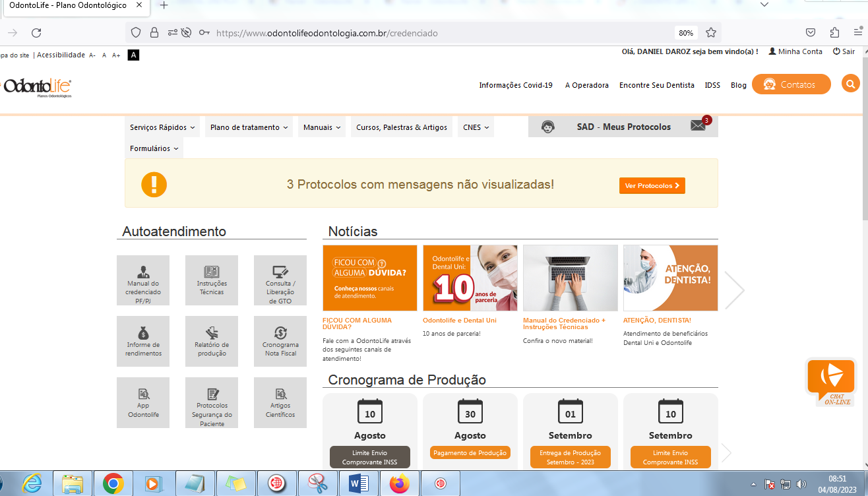The height and width of the screenshot is (496, 868).
Task: Expand the Manuais dropdown menu
Action: [x=322, y=127]
